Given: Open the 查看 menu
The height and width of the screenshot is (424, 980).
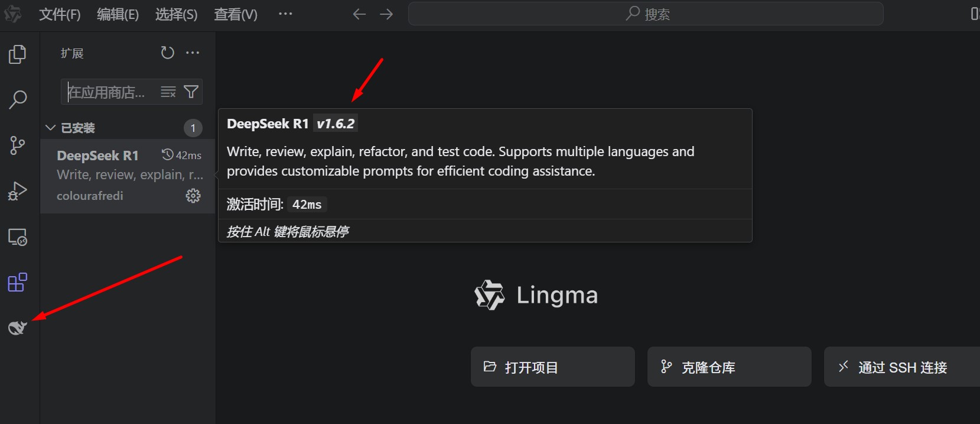Looking at the screenshot, I should pos(235,14).
